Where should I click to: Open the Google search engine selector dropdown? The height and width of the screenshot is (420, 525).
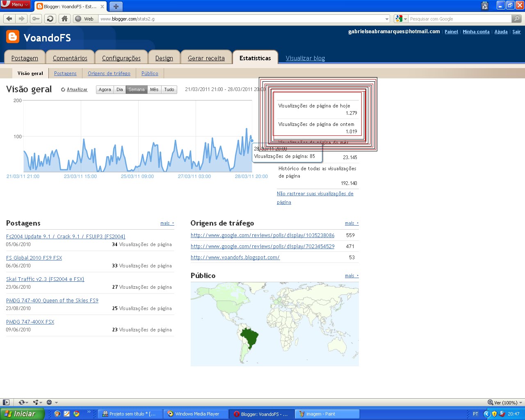click(x=401, y=18)
